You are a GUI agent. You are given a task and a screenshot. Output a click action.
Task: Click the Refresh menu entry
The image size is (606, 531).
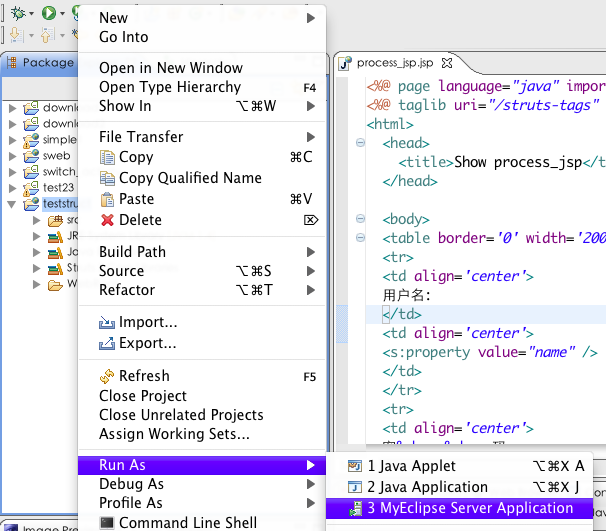[x=143, y=376]
